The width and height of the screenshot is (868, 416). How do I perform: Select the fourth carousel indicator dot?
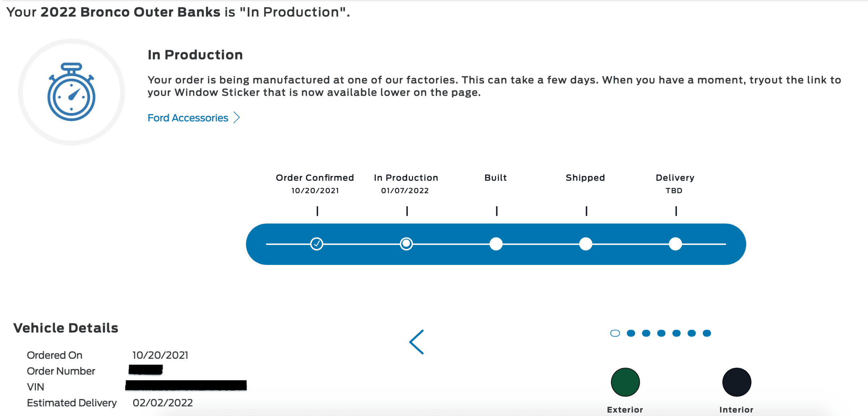tap(661, 333)
